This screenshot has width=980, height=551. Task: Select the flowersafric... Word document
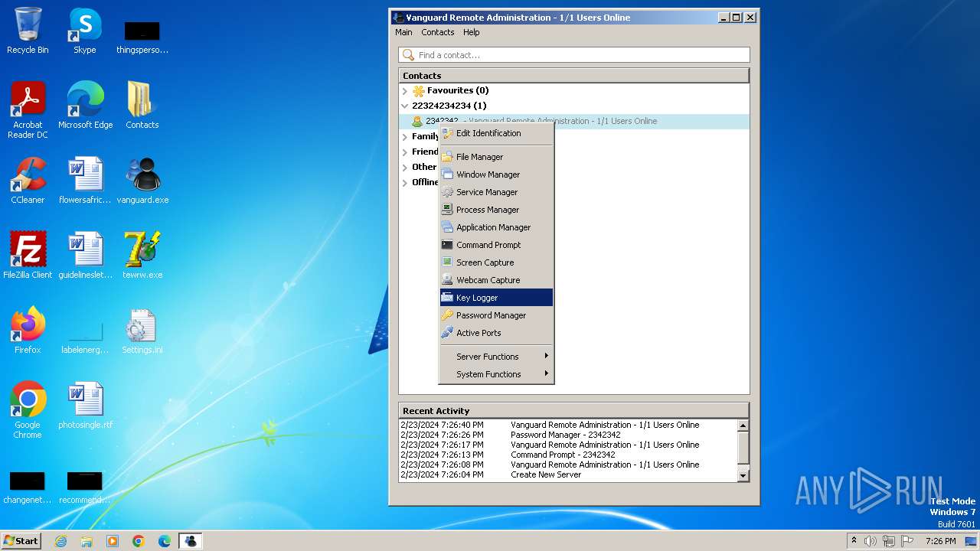(x=85, y=181)
